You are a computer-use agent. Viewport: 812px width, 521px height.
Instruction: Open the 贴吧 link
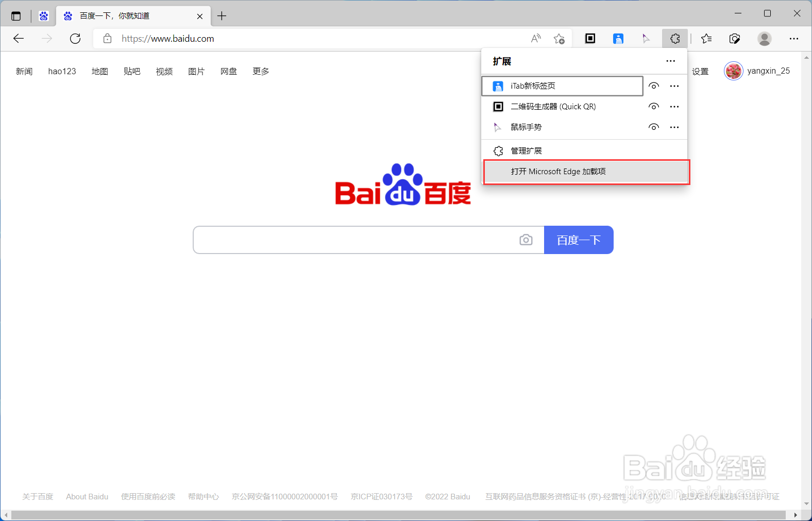tap(132, 72)
